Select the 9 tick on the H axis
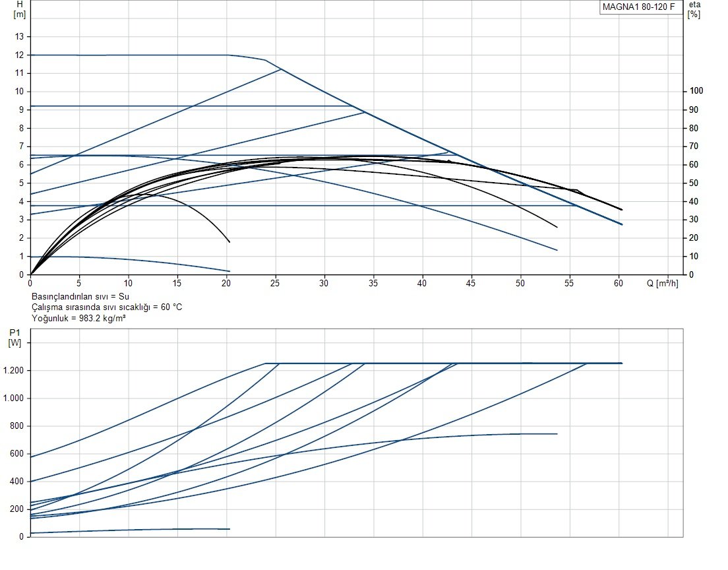Screen dimensions: 728x570 21,110
